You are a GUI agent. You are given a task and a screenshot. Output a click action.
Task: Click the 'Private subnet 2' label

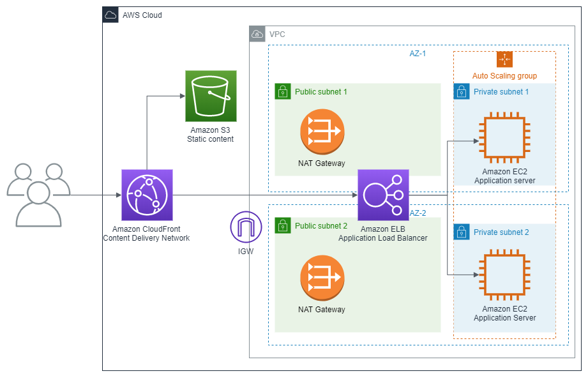(x=501, y=232)
